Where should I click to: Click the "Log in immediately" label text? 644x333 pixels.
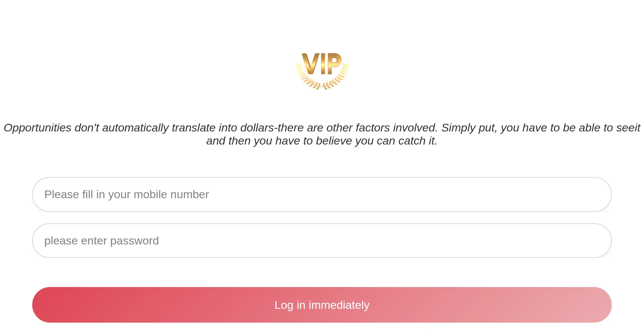322,305
